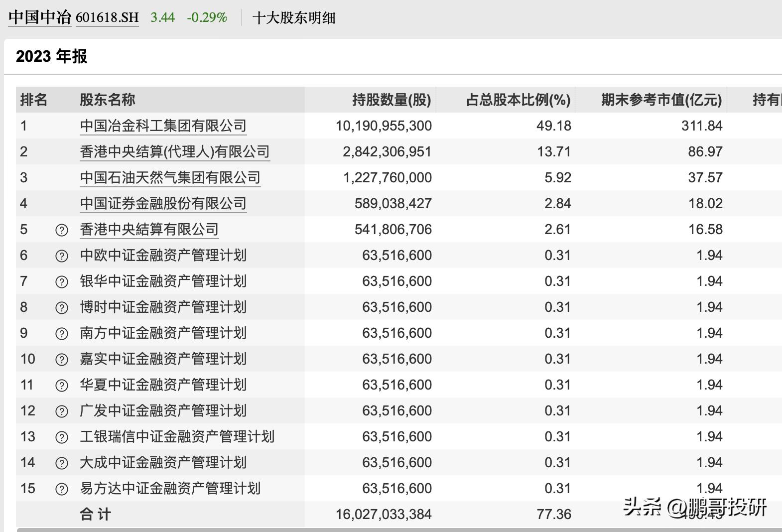Viewport: 782px width, 532px height.
Task: Click help icon beside 易方达中证金融资产管理计划
Action: [61, 489]
